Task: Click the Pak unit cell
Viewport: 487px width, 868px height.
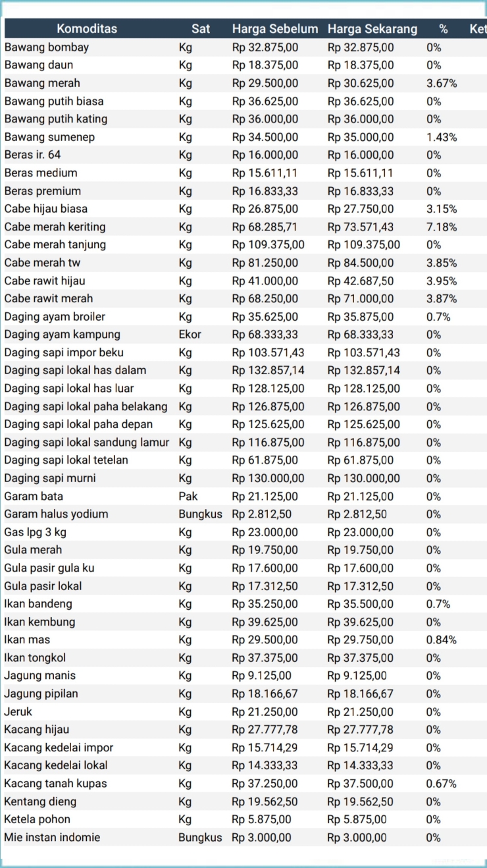Action: (x=188, y=497)
